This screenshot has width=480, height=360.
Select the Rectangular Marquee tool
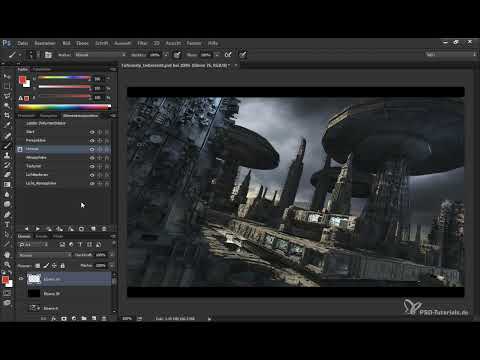tap(7, 86)
